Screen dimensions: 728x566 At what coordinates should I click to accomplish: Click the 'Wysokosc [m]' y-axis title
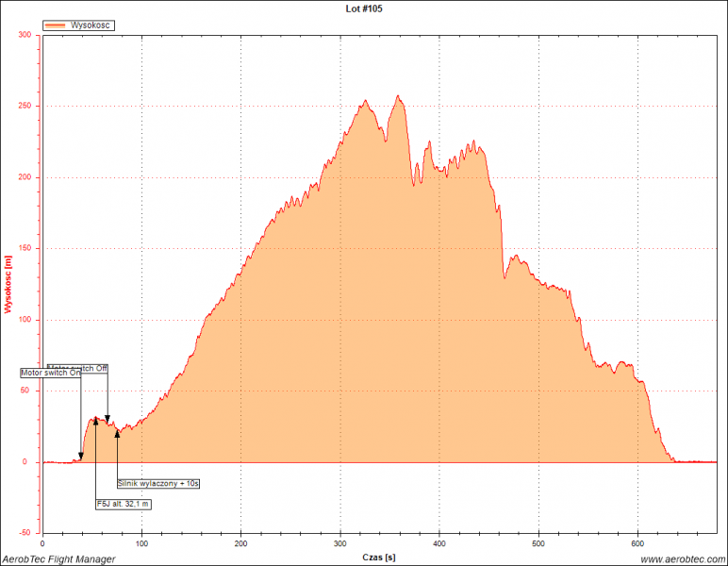click(x=8, y=284)
